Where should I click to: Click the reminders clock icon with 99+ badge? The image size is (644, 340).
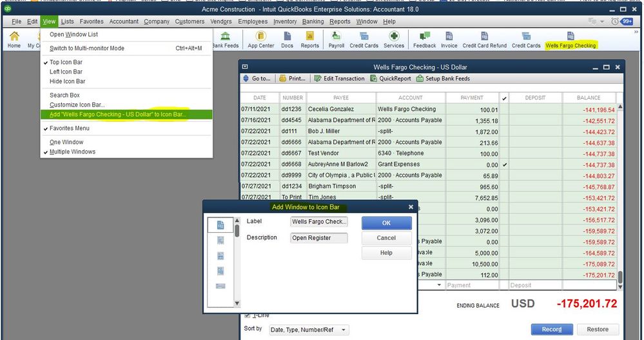[622, 21]
